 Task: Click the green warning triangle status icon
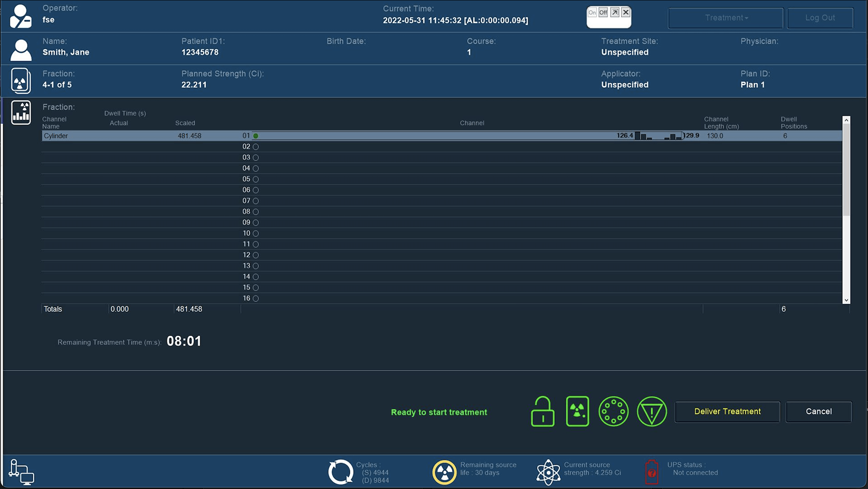coord(652,411)
